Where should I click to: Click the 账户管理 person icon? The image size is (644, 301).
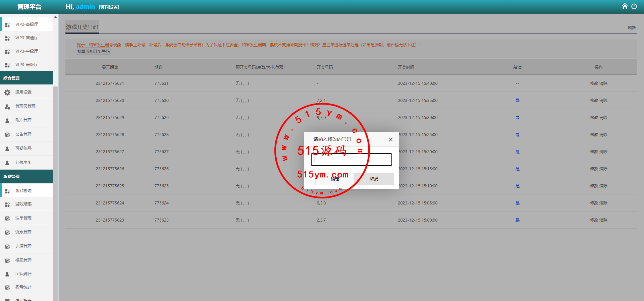pos(7,121)
